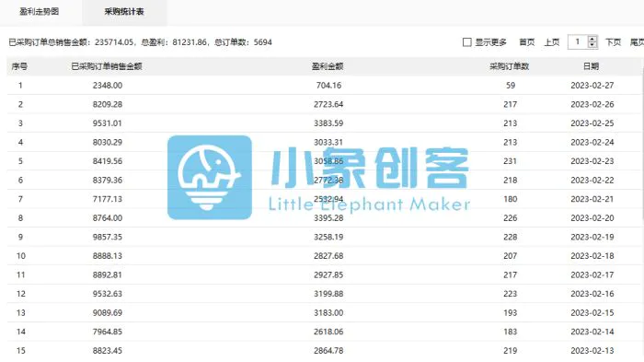Select sales amount cell 8764.00
Viewport: 644px width, 362px height.
tap(108, 217)
